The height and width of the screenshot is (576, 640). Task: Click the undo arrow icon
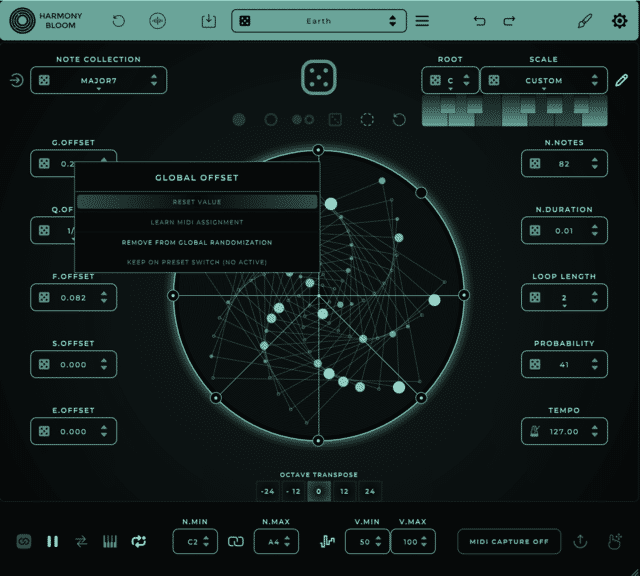point(480,21)
